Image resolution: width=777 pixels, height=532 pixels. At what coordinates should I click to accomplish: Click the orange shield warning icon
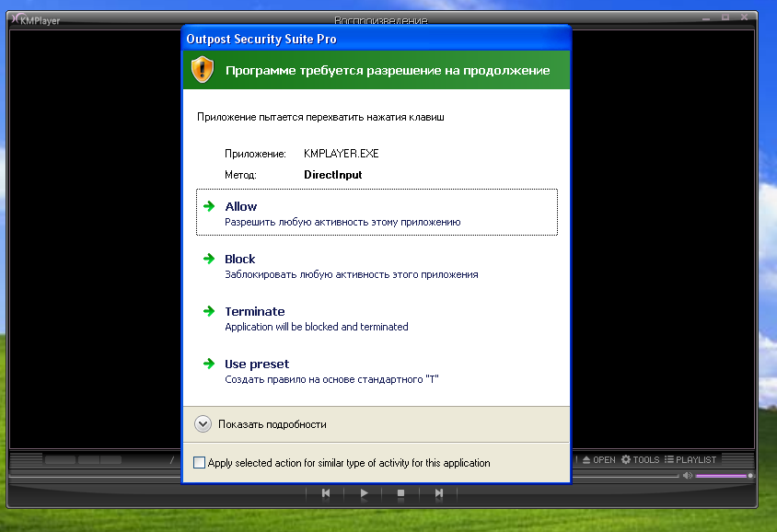[203, 69]
